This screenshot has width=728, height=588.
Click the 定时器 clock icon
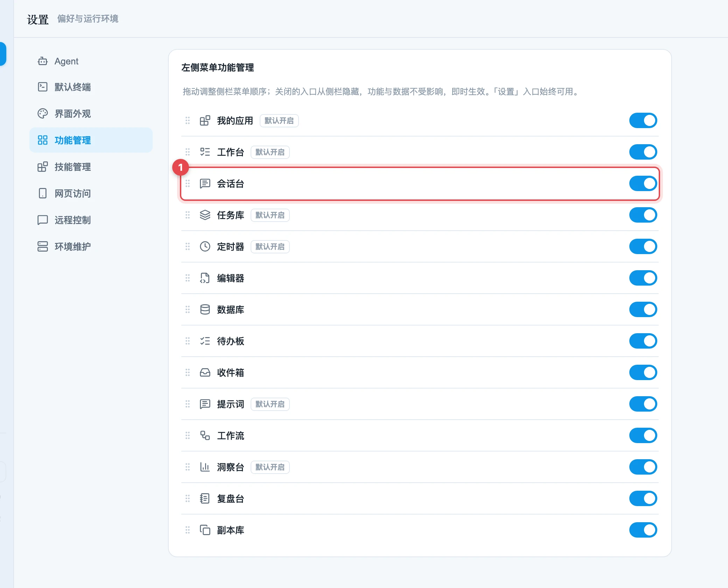[x=205, y=247]
